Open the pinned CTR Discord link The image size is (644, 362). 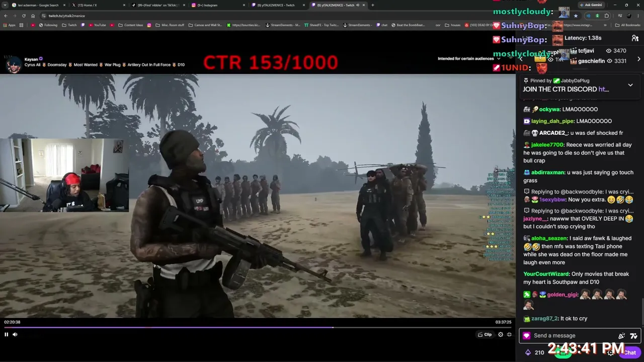coord(603,89)
